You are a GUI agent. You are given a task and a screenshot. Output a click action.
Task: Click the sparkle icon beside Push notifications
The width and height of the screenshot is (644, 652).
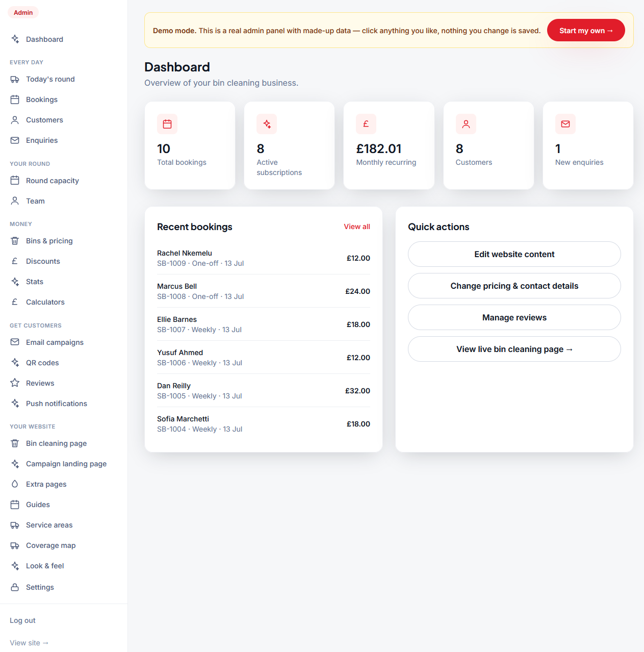[x=15, y=404]
